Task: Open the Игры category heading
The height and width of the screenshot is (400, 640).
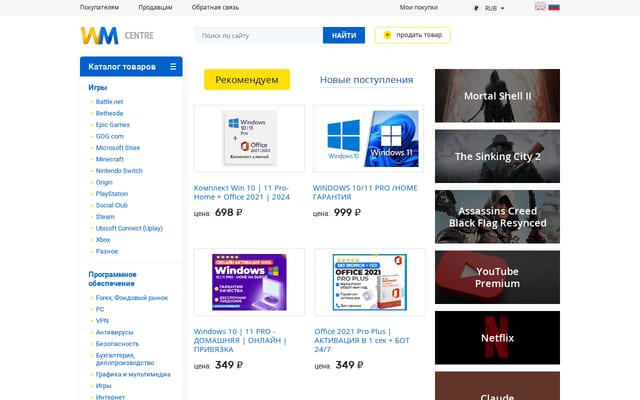Action: [98, 87]
